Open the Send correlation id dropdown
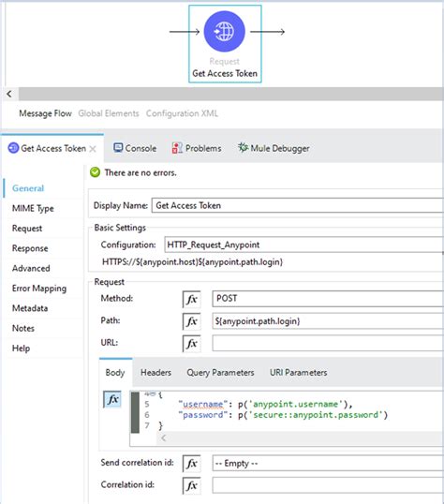 [x=328, y=463]
